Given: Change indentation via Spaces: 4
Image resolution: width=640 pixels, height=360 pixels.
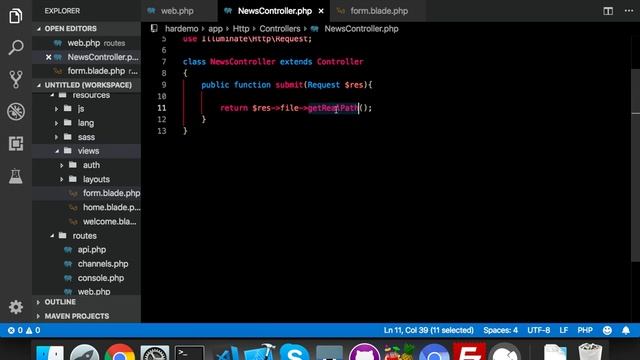Looking at the screenshot, I should pyautogui.click(x=500, y=330).
